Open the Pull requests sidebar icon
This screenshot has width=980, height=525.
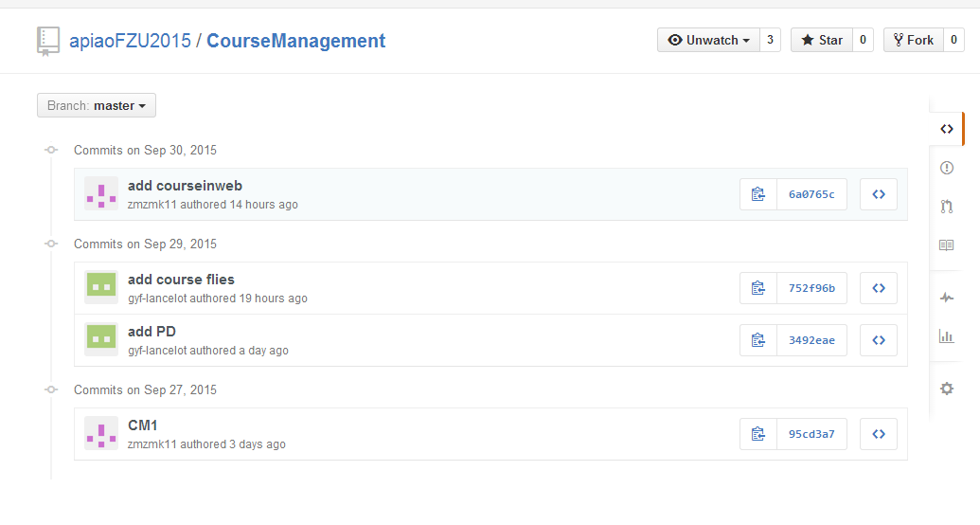pos(947,207)
